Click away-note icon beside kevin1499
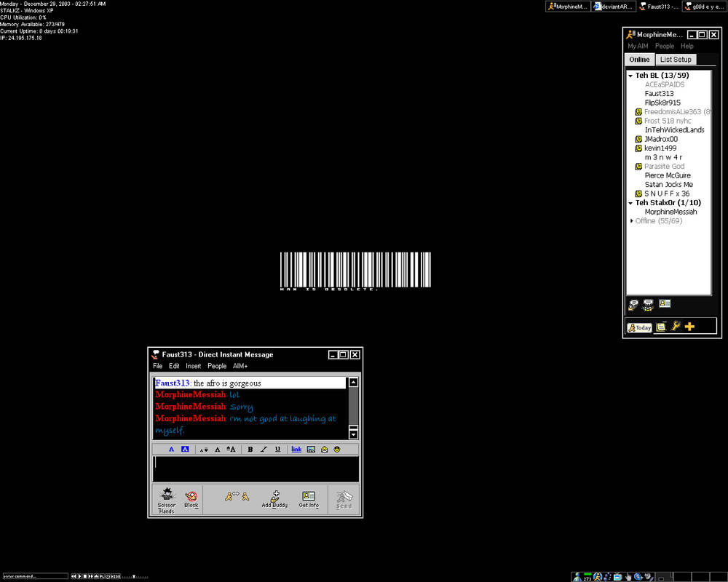728x582 pixels. tap(639, 148)
